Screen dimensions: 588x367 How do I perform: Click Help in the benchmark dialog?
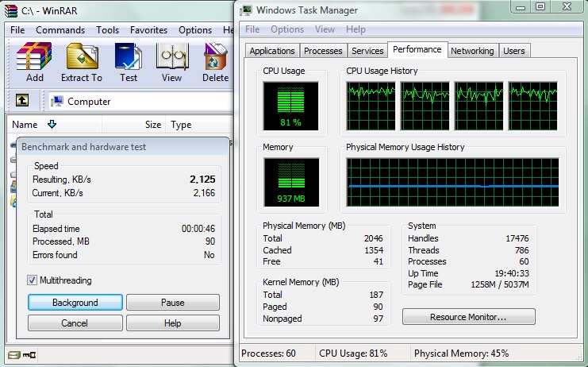click(x=172, y=323)
